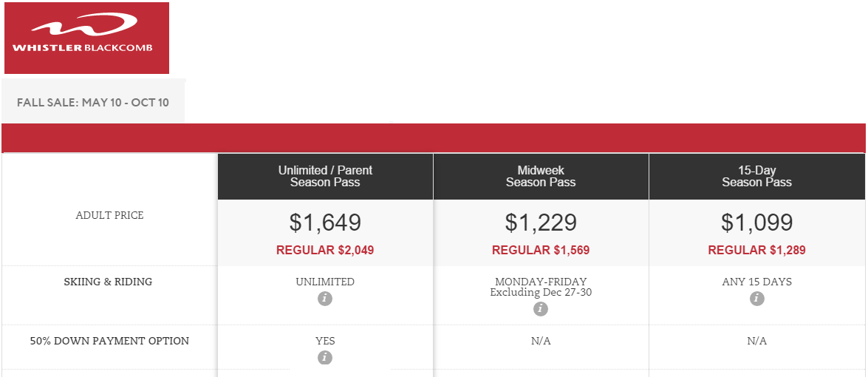This screenshot has height=377, width=868.
Task: Click Excluding Dec 27-30 note text
Action: (x=541, y=292)
